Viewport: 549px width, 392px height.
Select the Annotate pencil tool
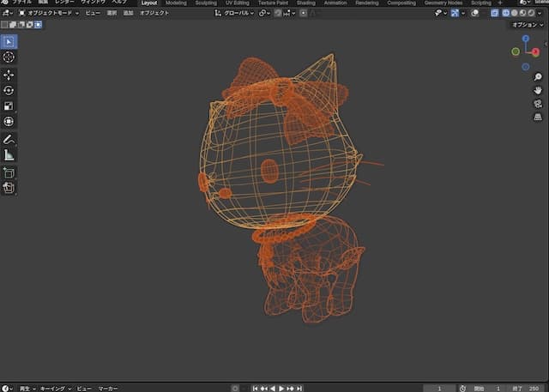[x=9, y=139]
